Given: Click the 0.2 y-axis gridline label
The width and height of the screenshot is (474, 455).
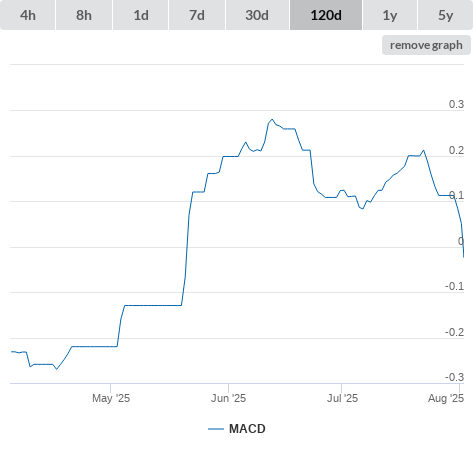Looking at the screenshot, I should coord(456,150).
